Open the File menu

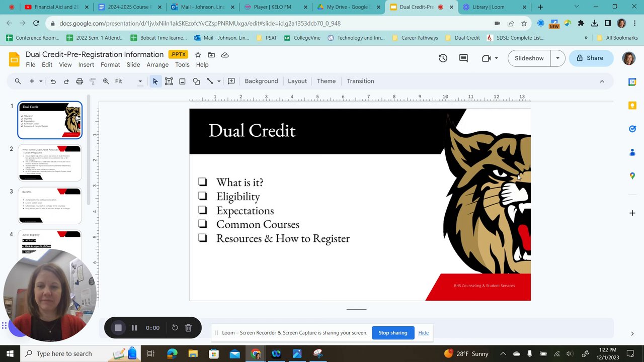(x=31, y=65)
